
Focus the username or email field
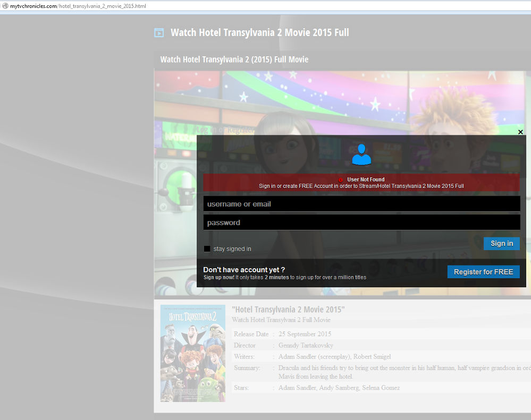click(361, 204)
